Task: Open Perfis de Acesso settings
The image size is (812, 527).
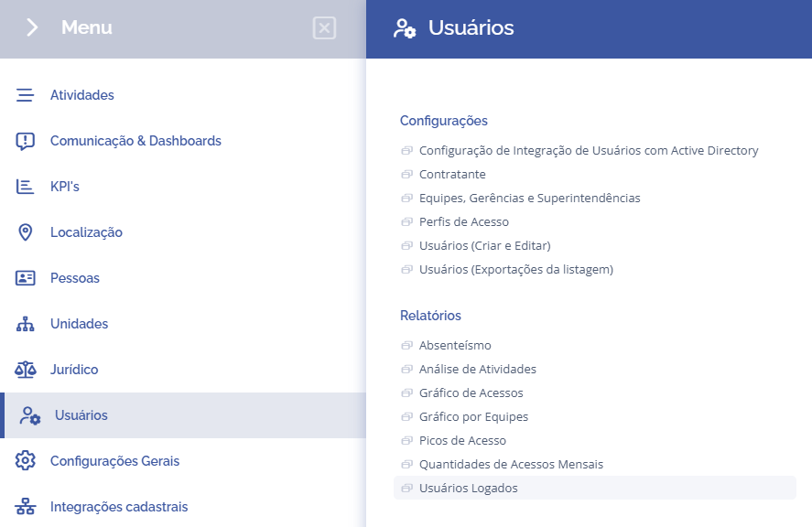Action: (x=463, y=221)
